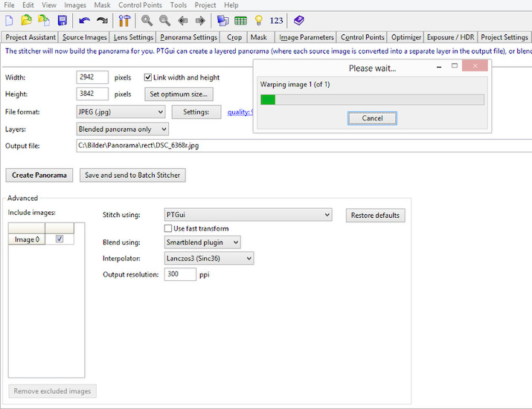Viewport: 532px width, 409px height.
Task: Click the Output resolution ppi field
Action: point(180,274)
